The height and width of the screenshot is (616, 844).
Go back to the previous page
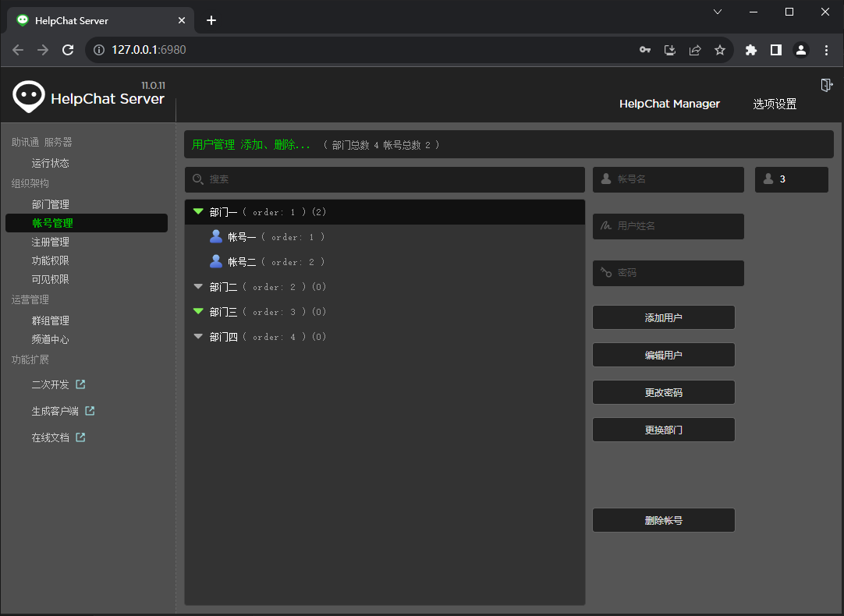18,50
